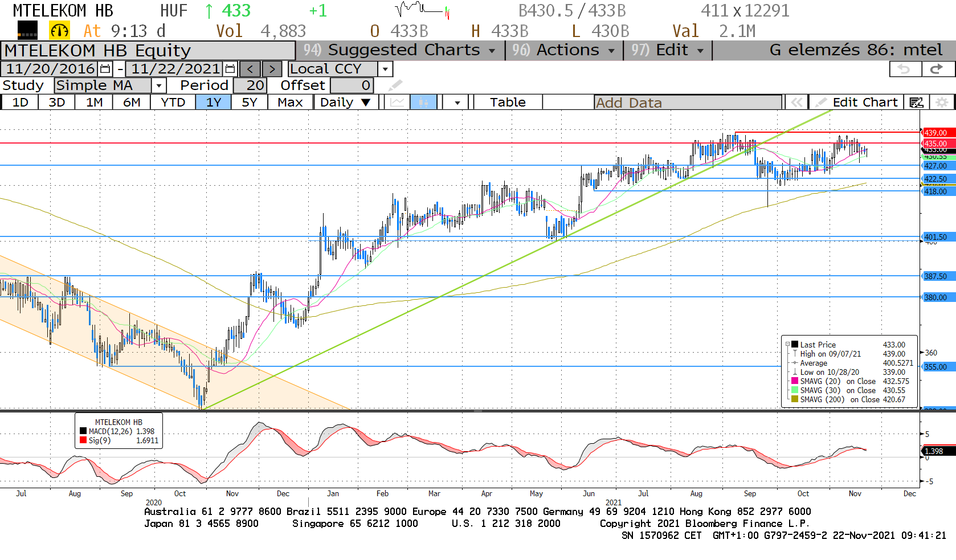Open chart type dropdown arrow

click(457, 103)
